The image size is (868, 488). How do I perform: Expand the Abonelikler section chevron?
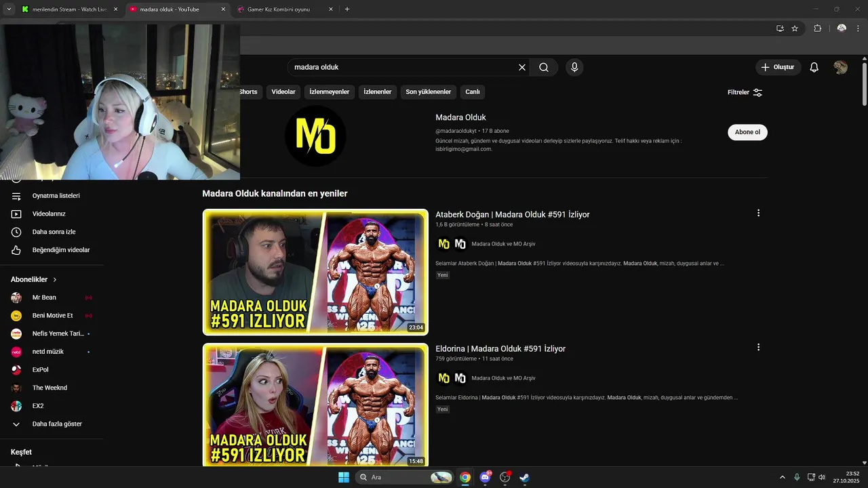[55, 279]
